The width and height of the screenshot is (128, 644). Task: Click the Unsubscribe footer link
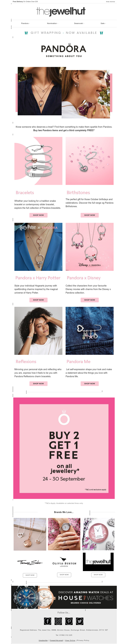(43, 640)
